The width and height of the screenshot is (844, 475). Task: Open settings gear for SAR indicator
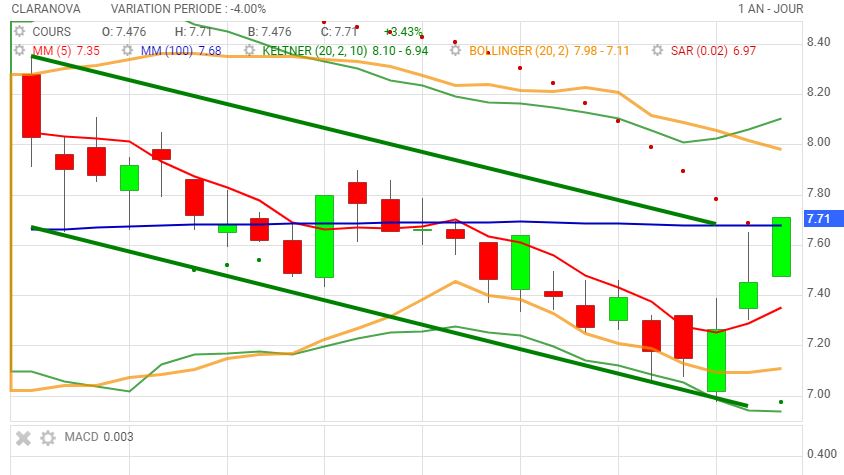(x=657, y=51)
